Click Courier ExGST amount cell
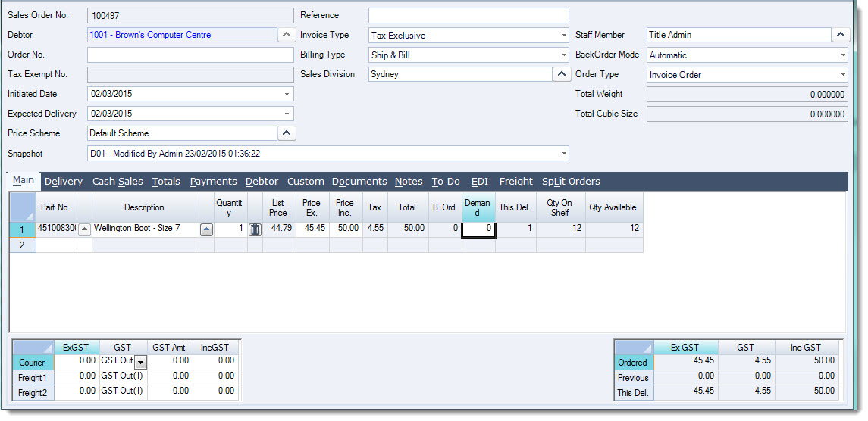The image size is (868, 421). (77, 363)
